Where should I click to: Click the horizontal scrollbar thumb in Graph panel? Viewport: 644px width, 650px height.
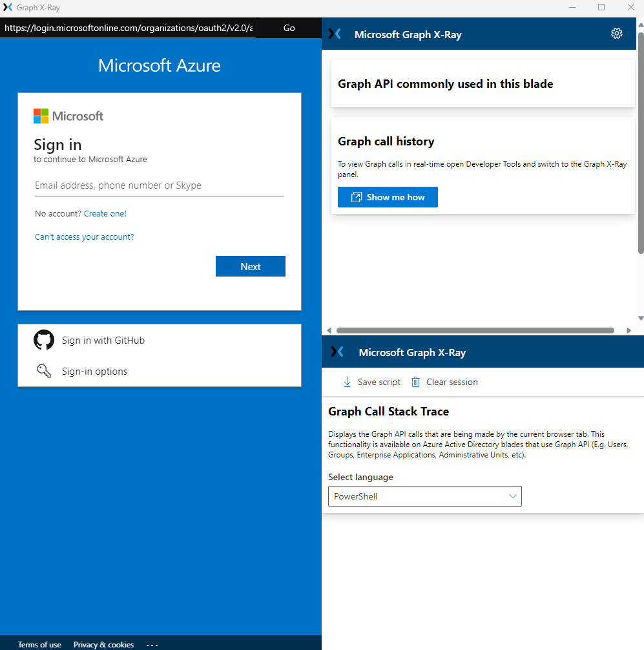click(x=475, y=330)
